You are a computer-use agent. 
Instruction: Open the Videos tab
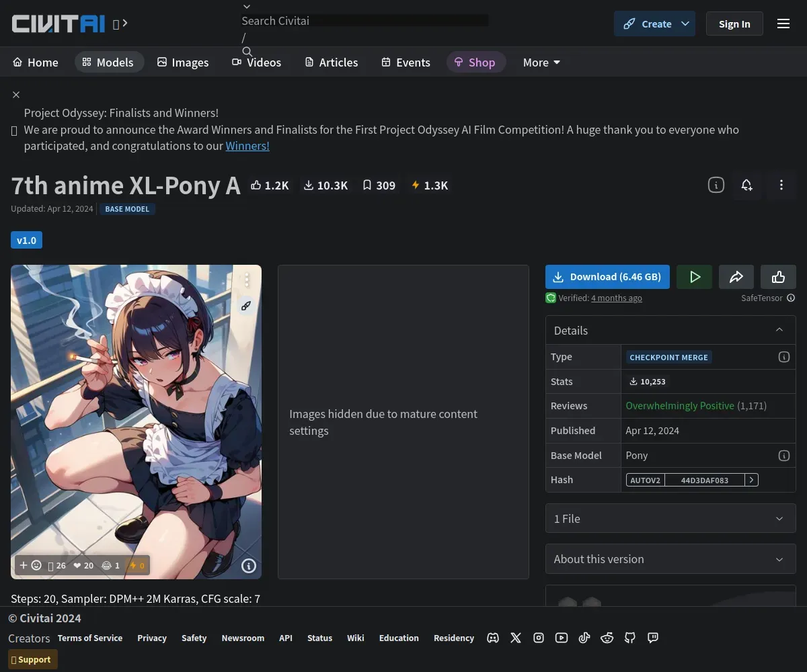[x=257, y=62]
